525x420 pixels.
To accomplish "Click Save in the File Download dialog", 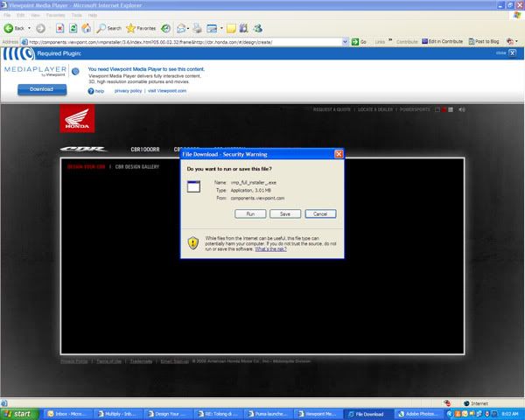I will [x=285, y=213].
